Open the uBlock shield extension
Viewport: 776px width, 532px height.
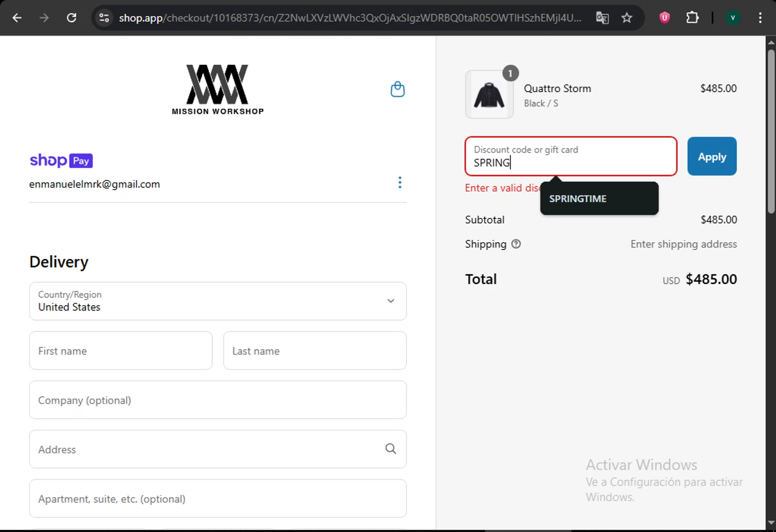665,18
